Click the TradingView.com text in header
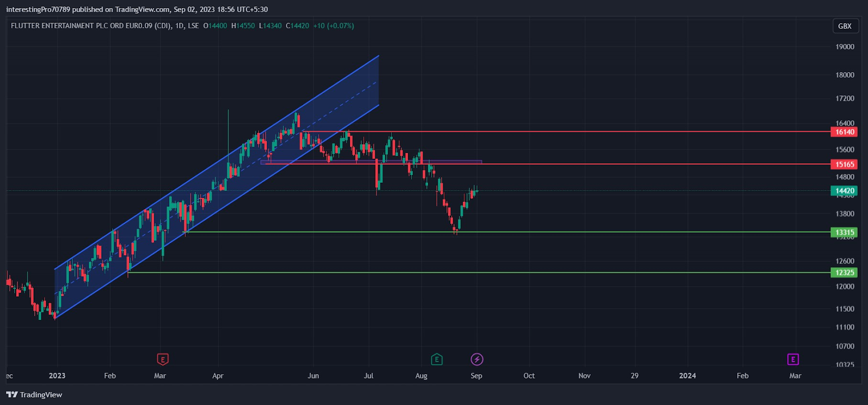Viewport: 868px width, 405px height. 142,9
